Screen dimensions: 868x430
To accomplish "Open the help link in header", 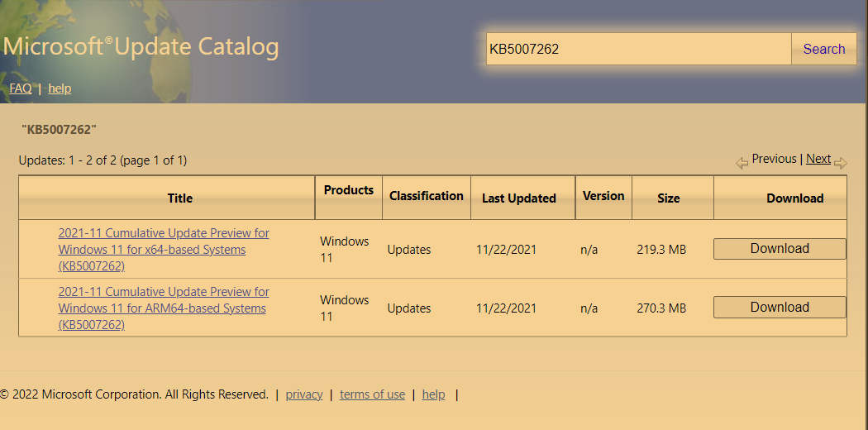I will click(x=60, y=88).
